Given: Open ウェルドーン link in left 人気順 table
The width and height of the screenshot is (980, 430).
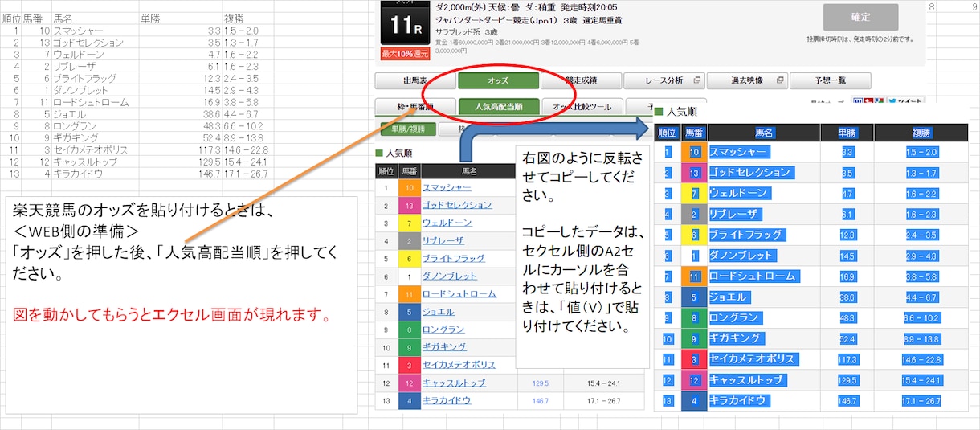Looking at the screenshot, I should coord(447,223).
